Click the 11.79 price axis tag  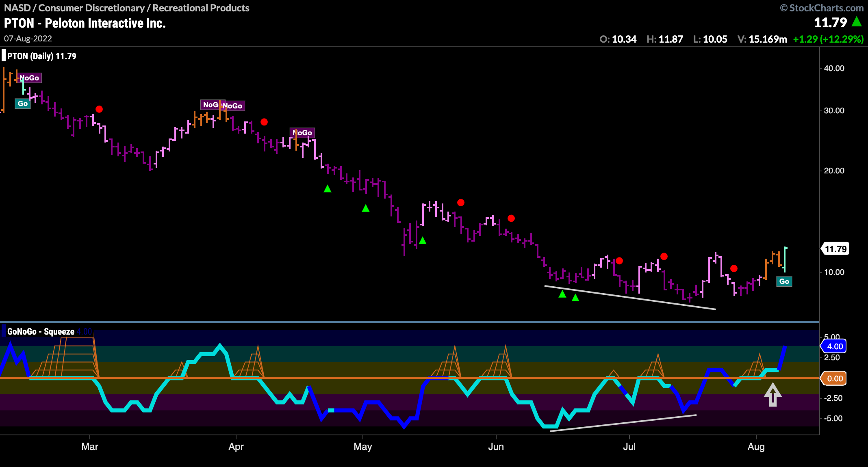835,249
